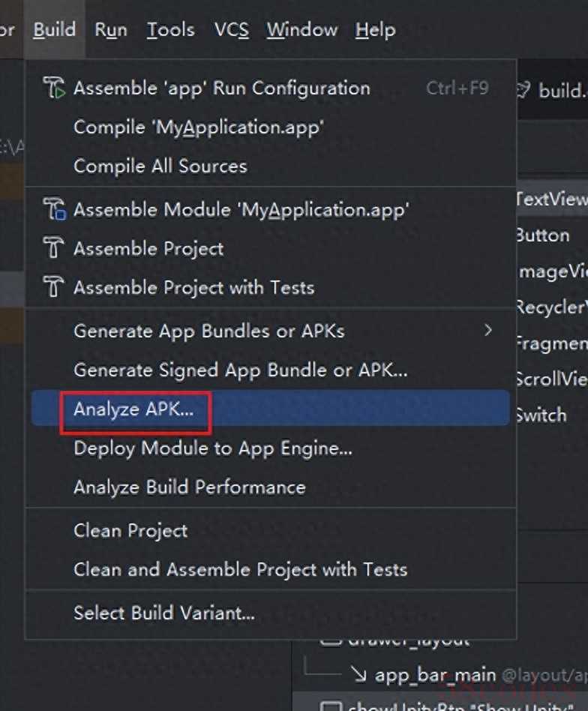Open the VCS menu

pyautogui.click(x=231, y=30)
